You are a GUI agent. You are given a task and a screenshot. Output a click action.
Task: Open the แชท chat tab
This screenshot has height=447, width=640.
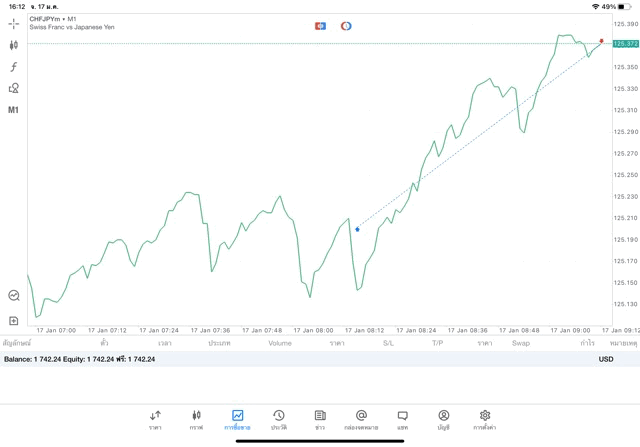[x=402, y=419]
